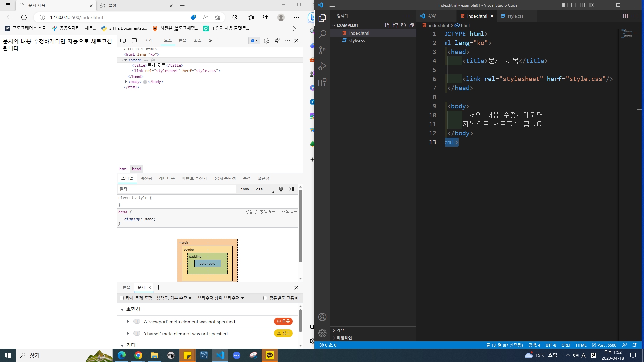Split the VS Code editor right
This screenshot has width=644, height=362.
tap(625, 16)
